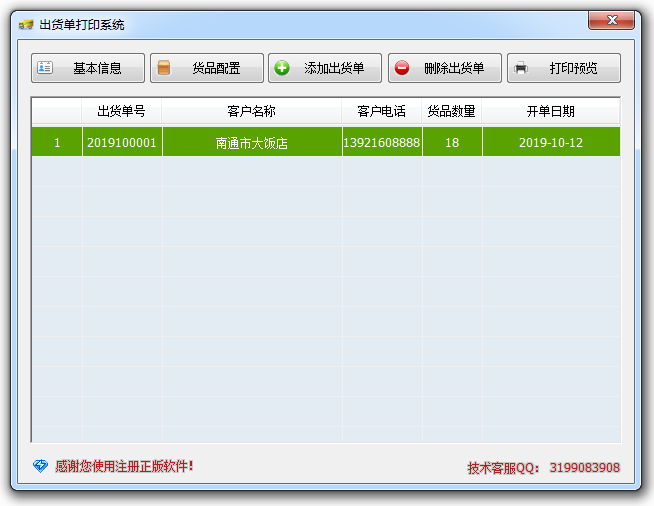Click phone number cell 13921608888
Image resolution: width=654 pixels, height=506 pixels.
coord(382,143)
